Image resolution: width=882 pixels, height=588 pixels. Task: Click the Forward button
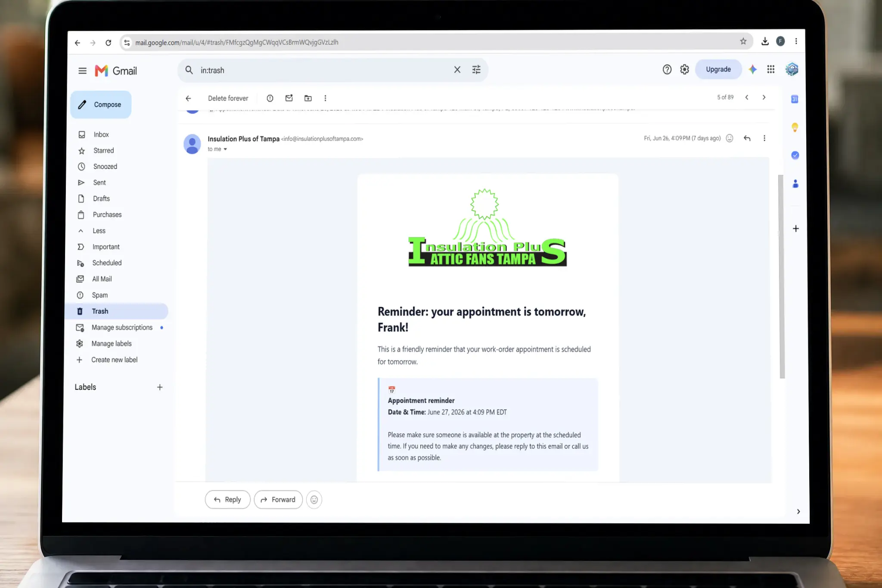tap(278, 500)
